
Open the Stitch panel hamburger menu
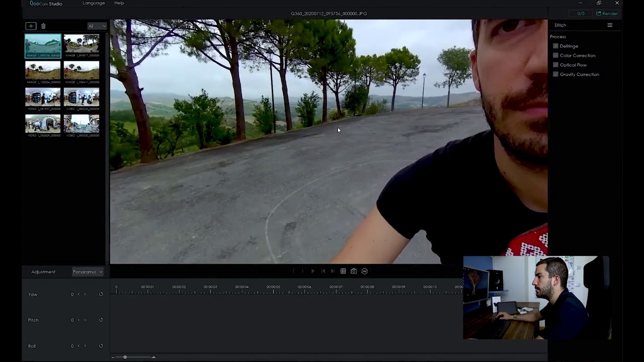[610, 25]
